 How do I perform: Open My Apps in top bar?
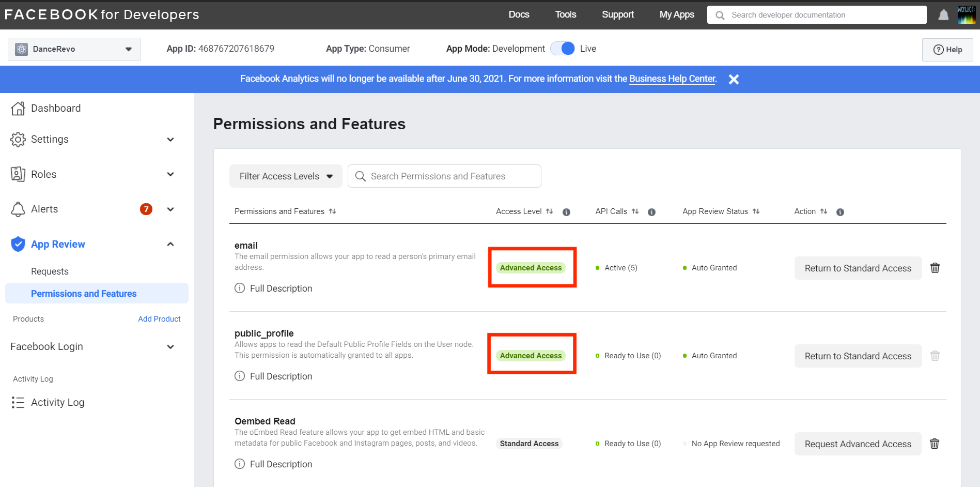(677, 14)
